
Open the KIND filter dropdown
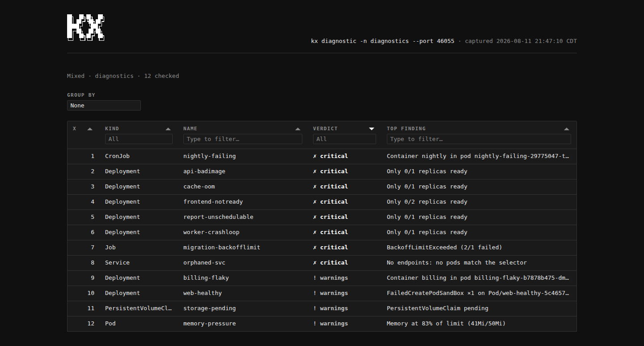139,139
